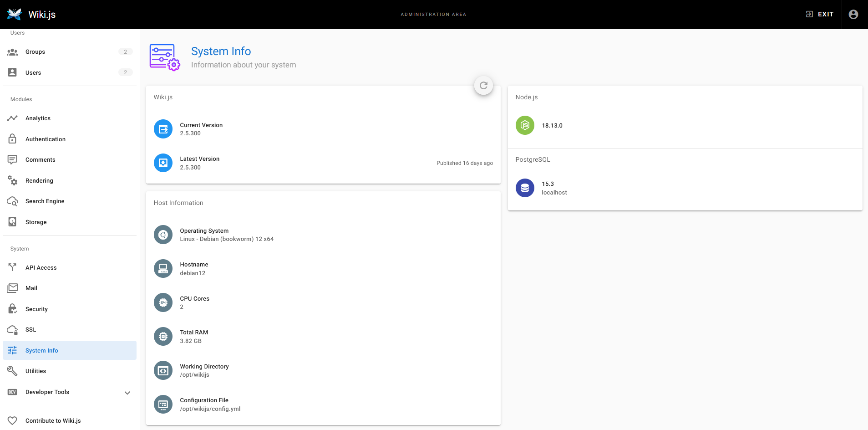Click the 3.82 GB RAM value
The height and width of the screenshot is (430, 868).
click(x=191, y=341)
